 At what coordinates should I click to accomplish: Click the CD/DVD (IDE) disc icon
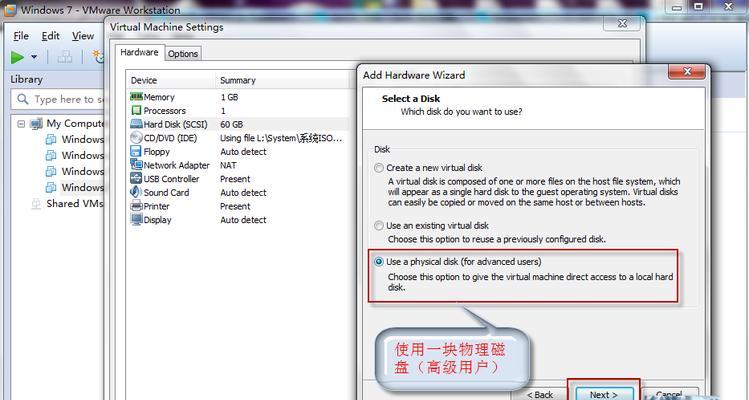[136, 138]
